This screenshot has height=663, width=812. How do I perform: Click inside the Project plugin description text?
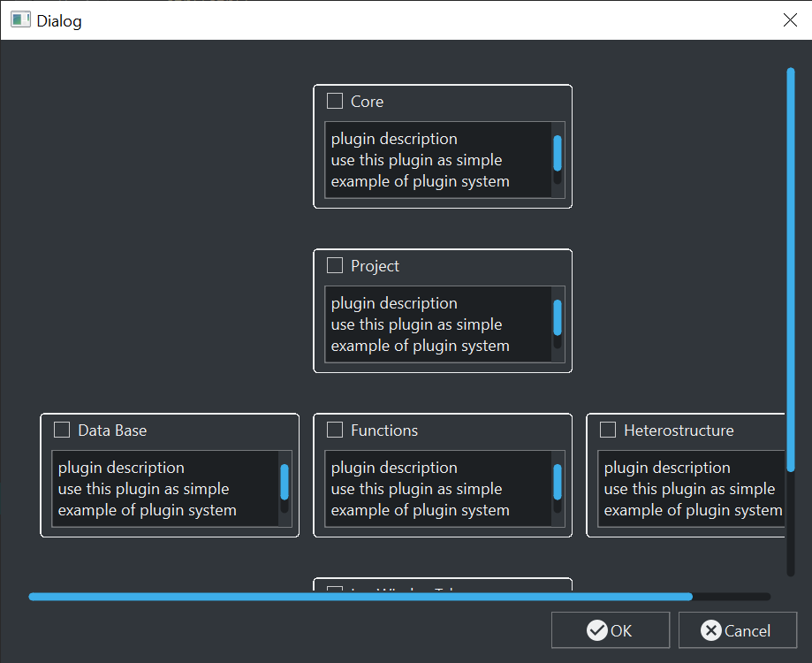pyautogui.click(x=438, y=324)
